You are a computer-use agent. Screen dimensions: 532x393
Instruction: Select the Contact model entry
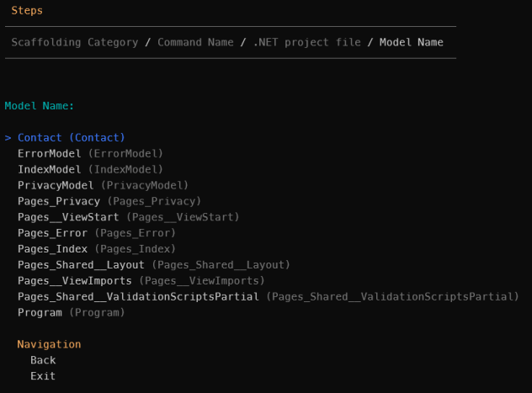[x=71, y=137]
